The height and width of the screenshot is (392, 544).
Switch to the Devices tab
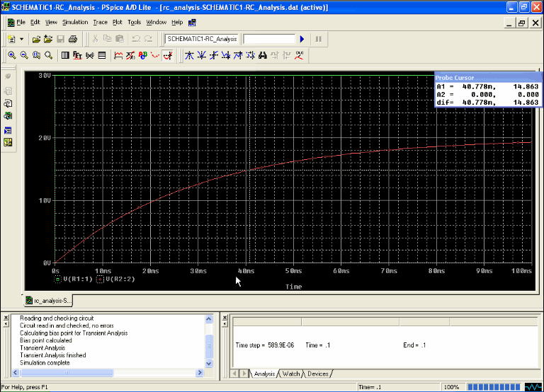317,374
